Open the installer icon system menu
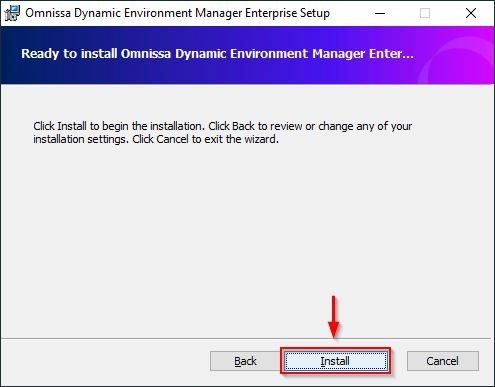The width and height of the screenshot is (495, 387). [13, 13]
